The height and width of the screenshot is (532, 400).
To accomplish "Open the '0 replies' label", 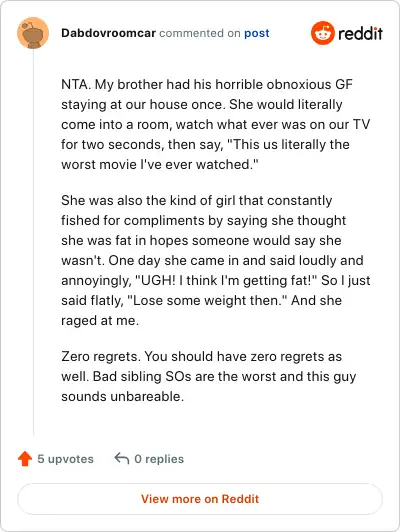I will coord(159,459).
